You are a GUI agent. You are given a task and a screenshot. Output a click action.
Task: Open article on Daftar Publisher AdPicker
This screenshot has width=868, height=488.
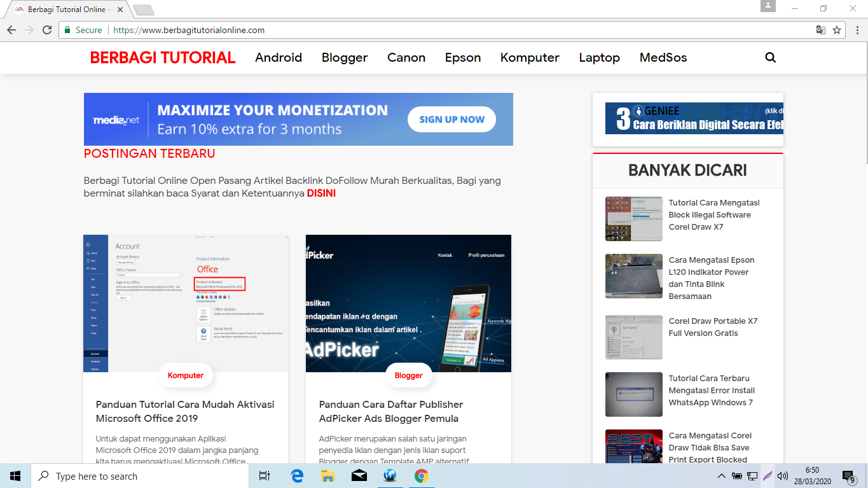pos(391,411)
